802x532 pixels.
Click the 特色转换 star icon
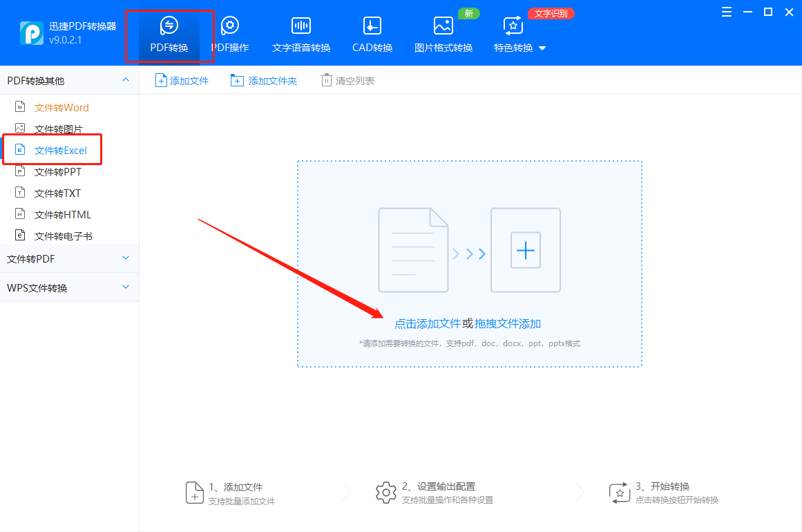coord(513,25)
